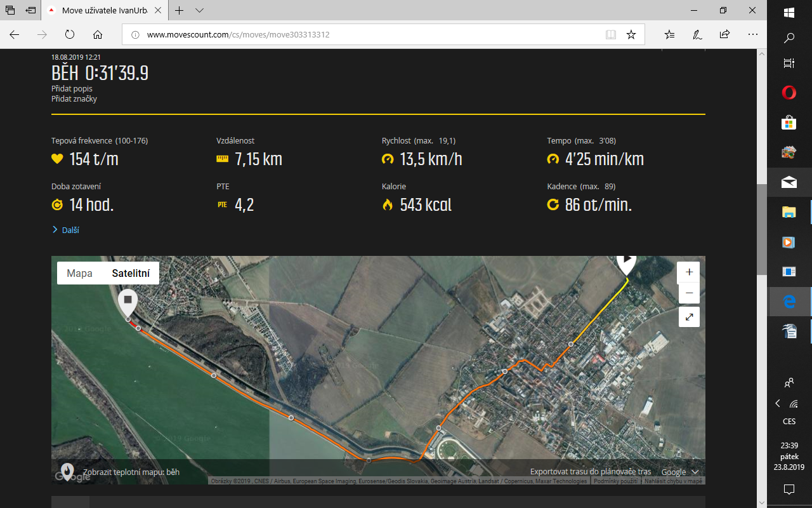
Task: Open the Edge share icon
Action: (x=724, y=35)
